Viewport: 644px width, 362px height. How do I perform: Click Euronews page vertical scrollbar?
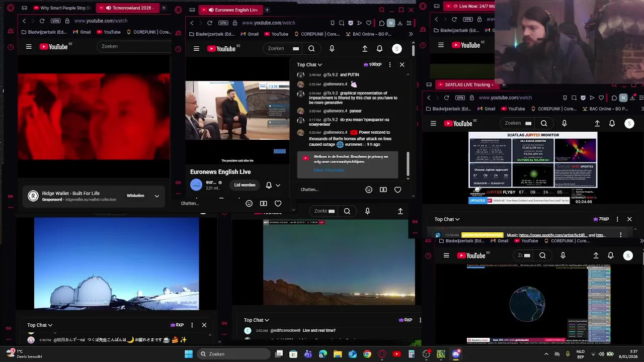(414, 50)
